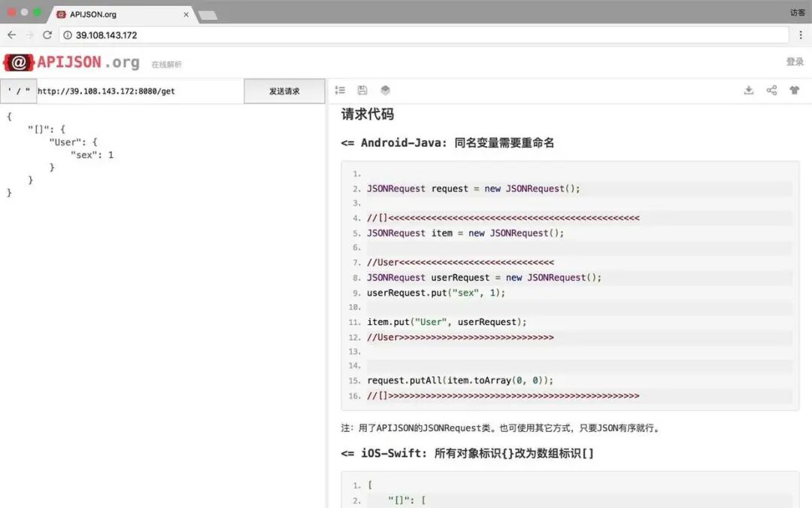Image resolution: width=812 pixels, height=508 pixels.
Task: Click the browser forward arrow
Action: 29,35
